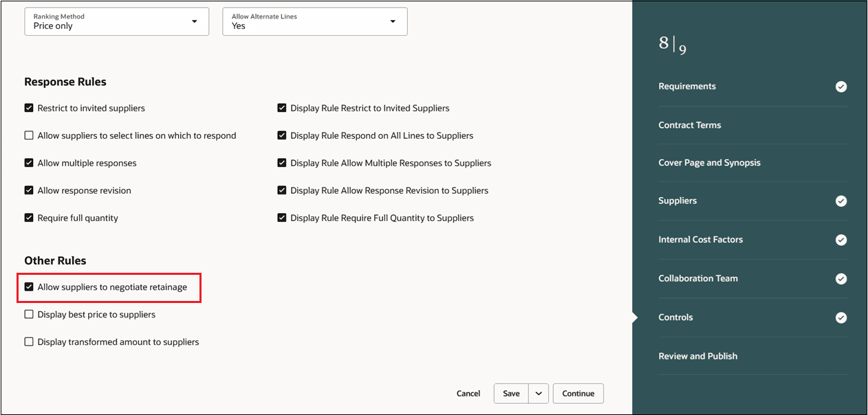Check Allow suppliers to select lines
Viewport: 868px width, 415px height.
pyautogui.click(x=29, y=136)
